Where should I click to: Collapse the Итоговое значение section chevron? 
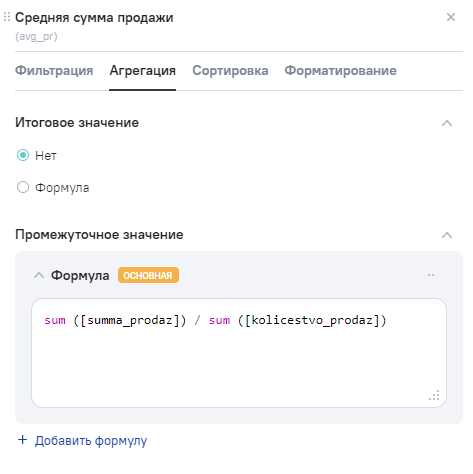tap(447, 123)
